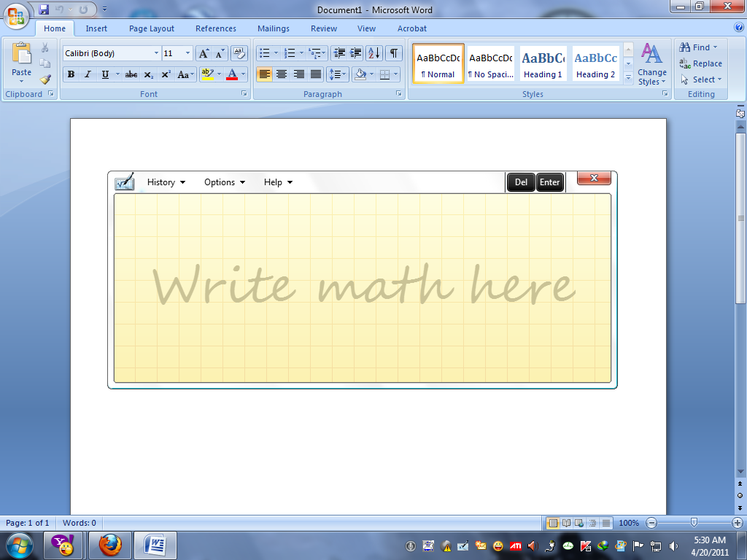Click the Cut scissors icon
This screenshot has height=560, width=747.
click(44, 47)
